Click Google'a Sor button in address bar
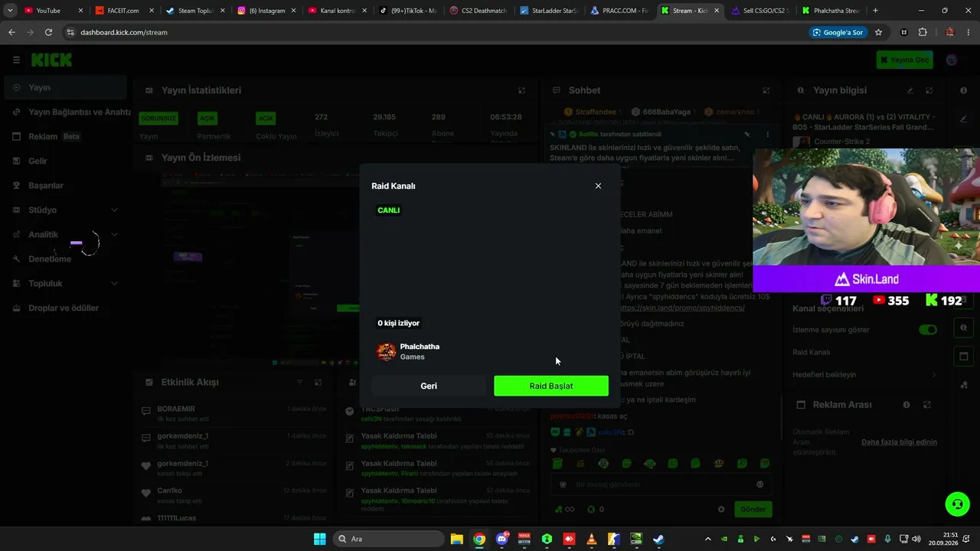The height and width of the screenshot is (551, 980). click(838, 32)
